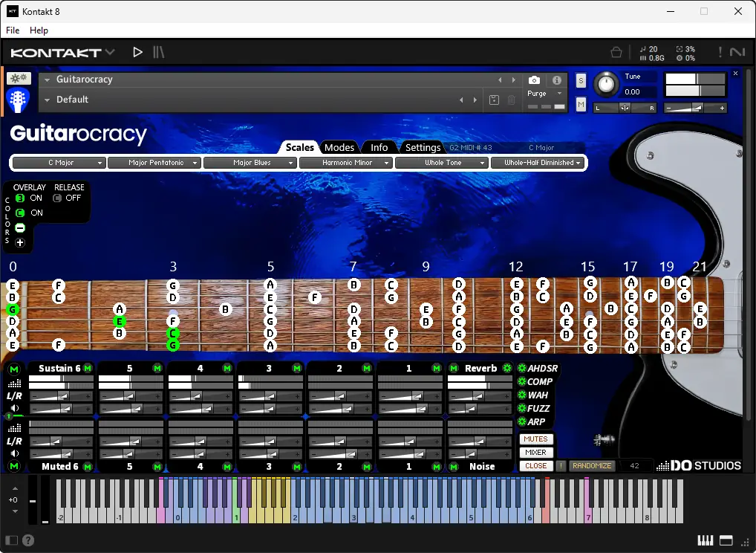Screen dimensions: 756x553
Task: Add a color using plus icon
Action: pyautogui.click(x=20, y=243)
